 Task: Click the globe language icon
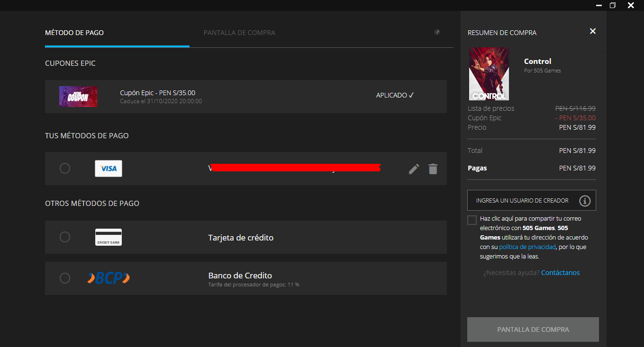437,32
